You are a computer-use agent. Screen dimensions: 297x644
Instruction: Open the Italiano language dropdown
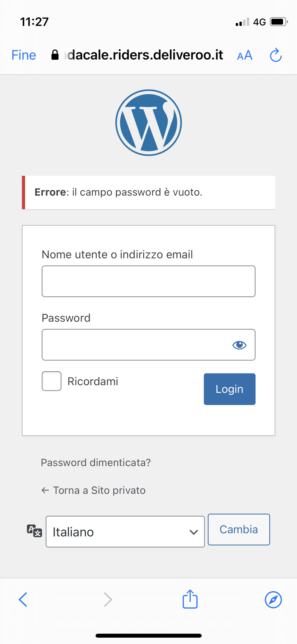click(125, 532)
